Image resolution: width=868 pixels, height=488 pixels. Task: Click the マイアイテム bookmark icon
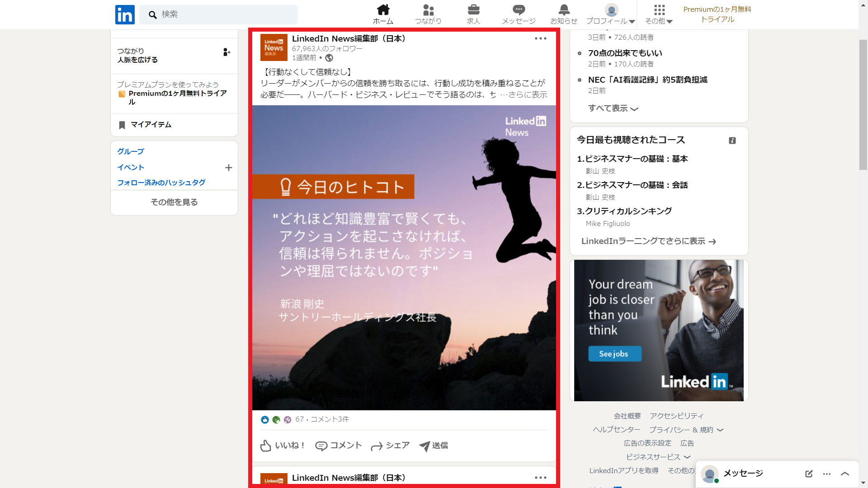pyautogui.click(x=122, y=125)
